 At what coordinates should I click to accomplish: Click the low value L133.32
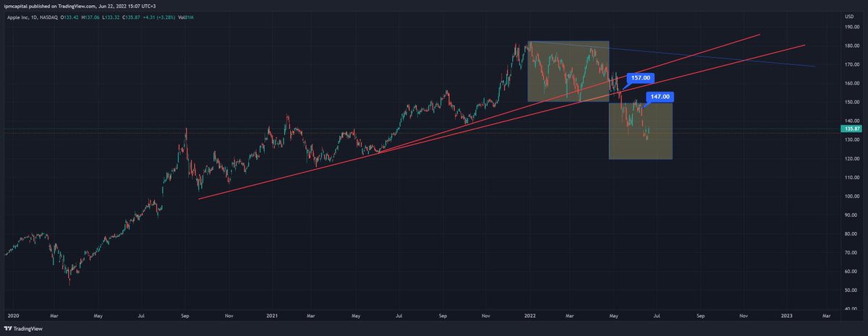coord(111,18)
